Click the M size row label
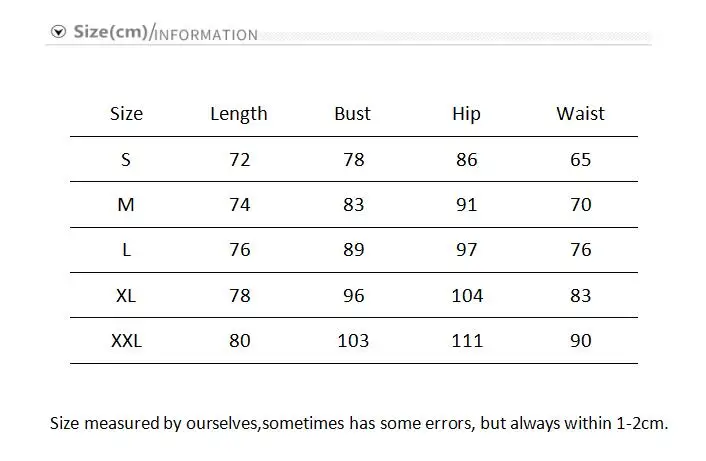Viewport: 706px width, 461px height. [x=126, y=205]
